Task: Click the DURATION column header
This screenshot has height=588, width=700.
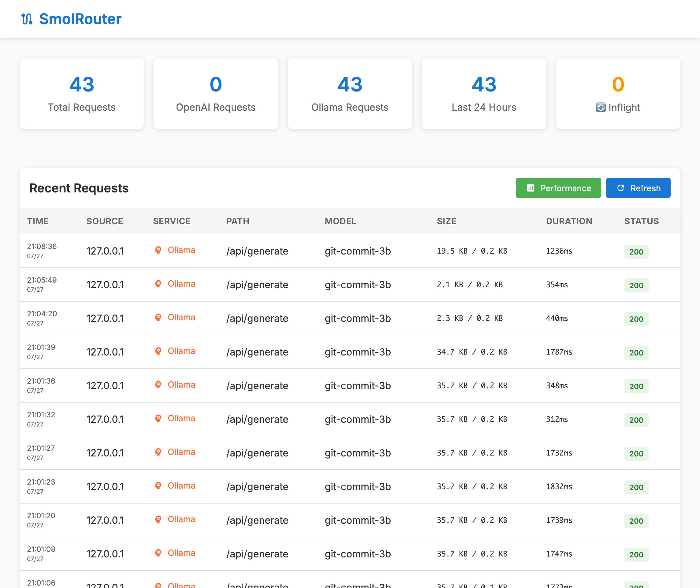Action: tap(569, 221)
